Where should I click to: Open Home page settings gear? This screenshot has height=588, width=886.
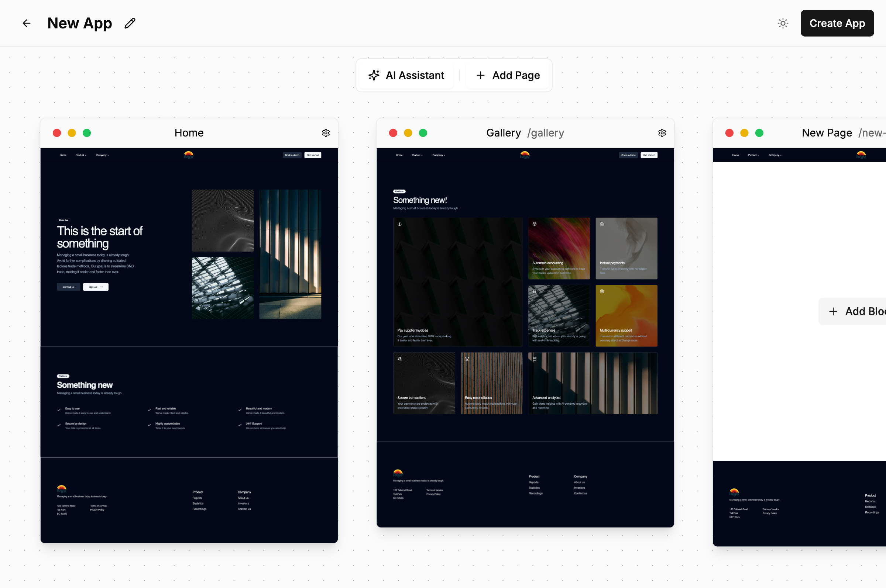(x=326, y=133)
